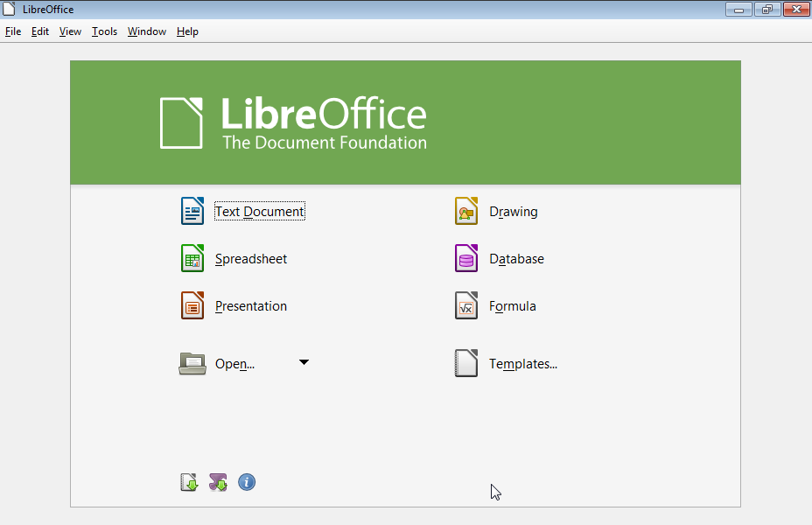The width and height of the screenshot is (812, 525).
Task: Create a new Text Document
Action: point(260,211)
